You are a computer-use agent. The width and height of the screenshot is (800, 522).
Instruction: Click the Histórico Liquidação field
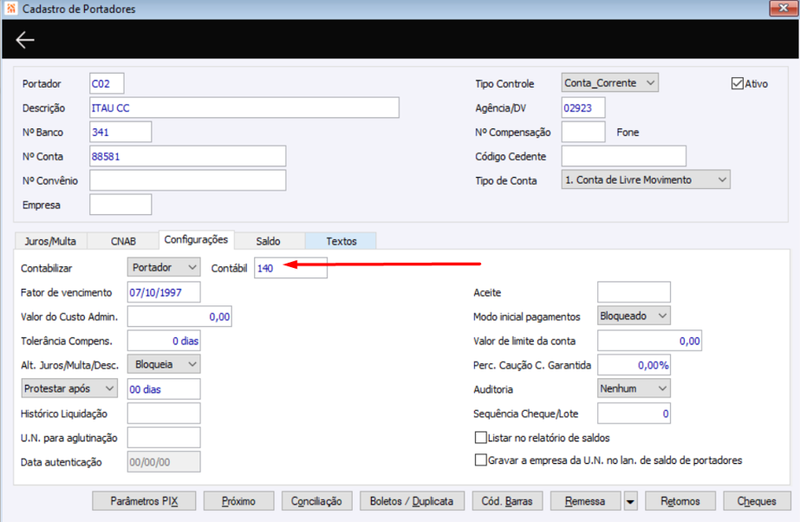coord(164,413)
